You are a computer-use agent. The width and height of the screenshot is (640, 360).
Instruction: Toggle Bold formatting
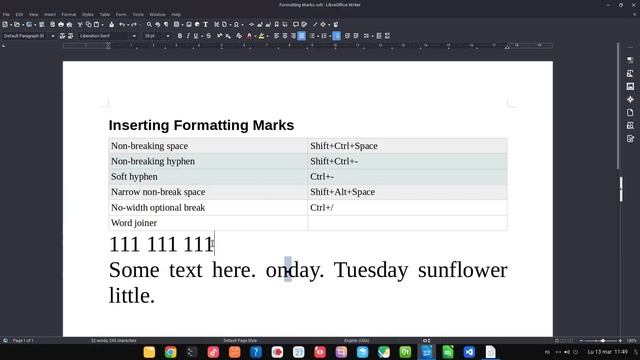point(180,36)
